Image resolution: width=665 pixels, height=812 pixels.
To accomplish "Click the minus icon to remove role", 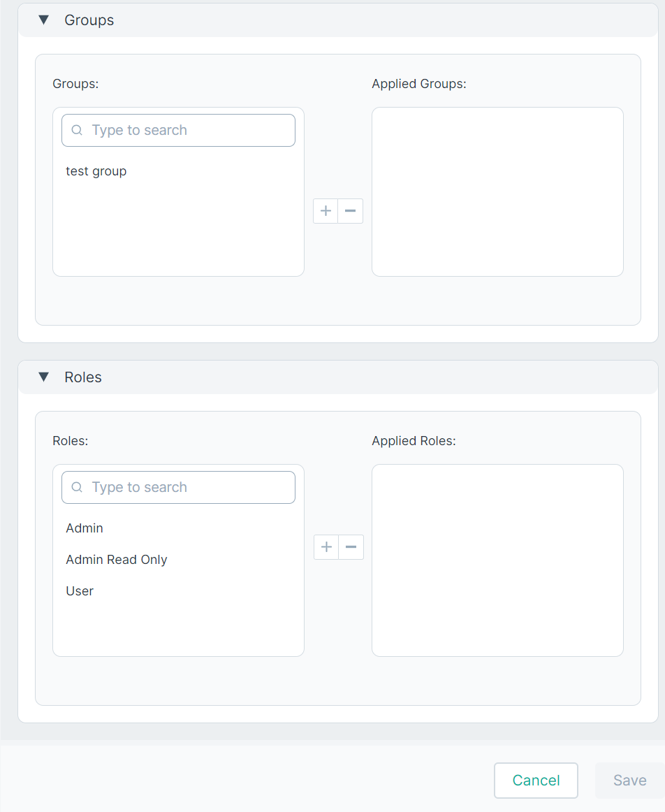I will click(x=351, y=547).
